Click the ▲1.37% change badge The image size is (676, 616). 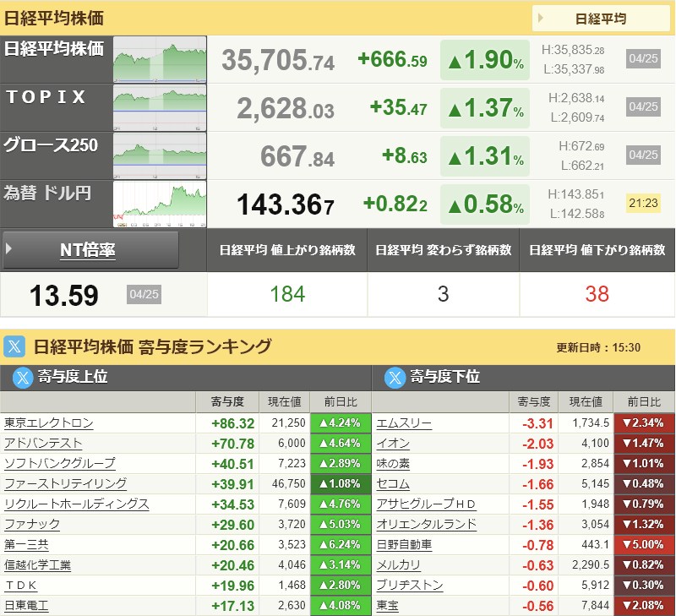(485, 108)
